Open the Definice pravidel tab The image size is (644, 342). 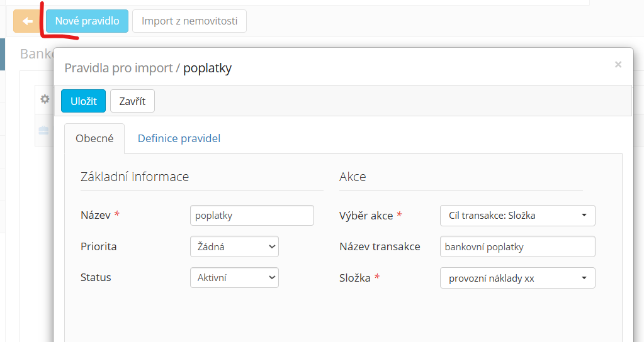[x=179, y=138]
